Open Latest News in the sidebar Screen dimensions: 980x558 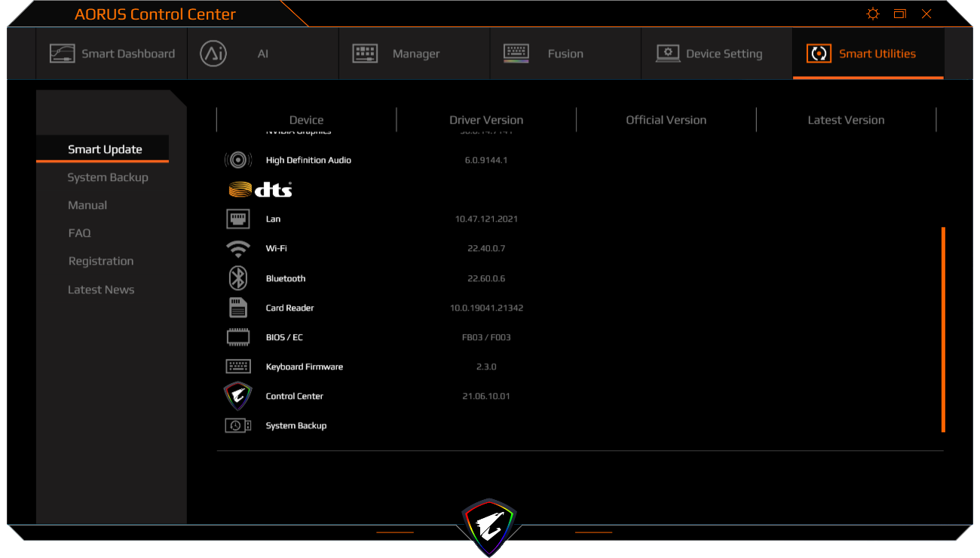[101, 290]
